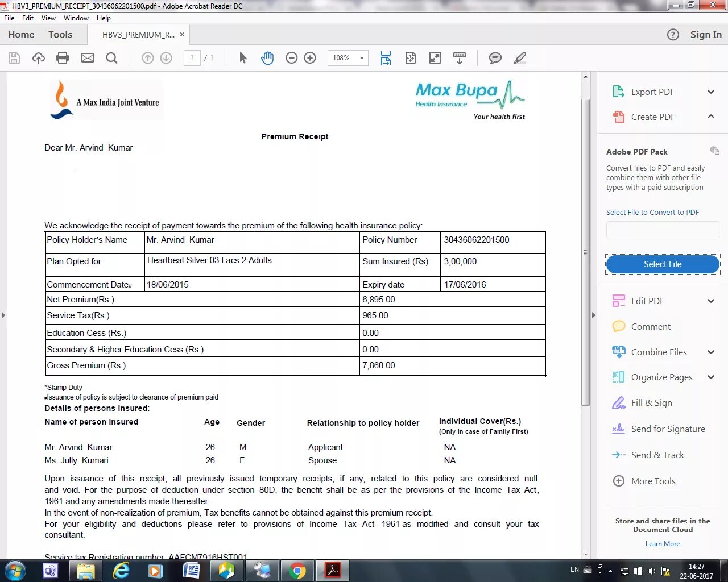The width and height of the screenshot is (728, 582).
Task: Open the help question mark icon
Action: point(673,35)
